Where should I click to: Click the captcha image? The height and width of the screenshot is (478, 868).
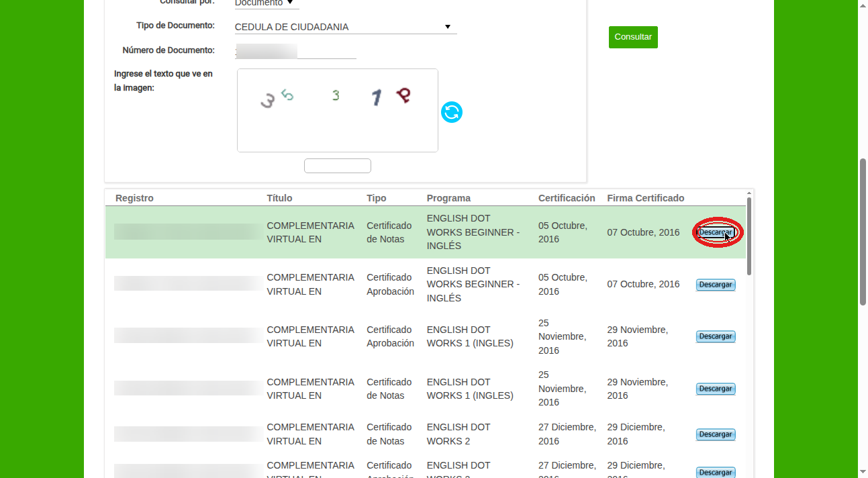(x=338, y=110)
